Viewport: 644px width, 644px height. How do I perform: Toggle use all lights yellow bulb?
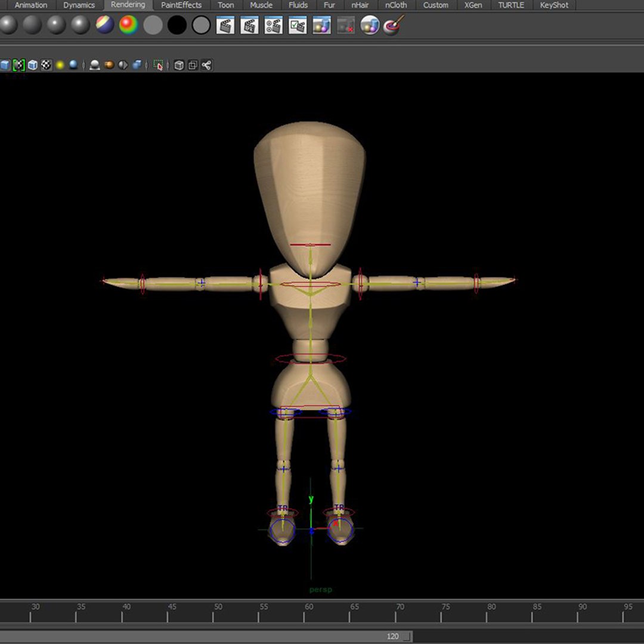point(60,65)
